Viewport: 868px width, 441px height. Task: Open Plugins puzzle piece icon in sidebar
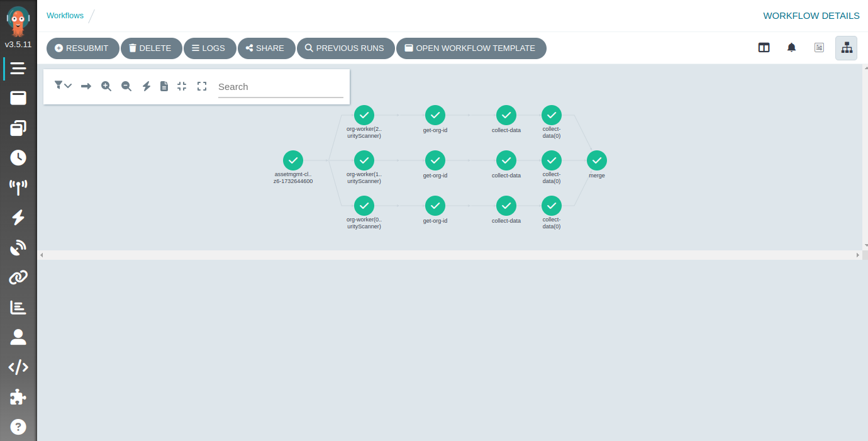coord(18,397)
